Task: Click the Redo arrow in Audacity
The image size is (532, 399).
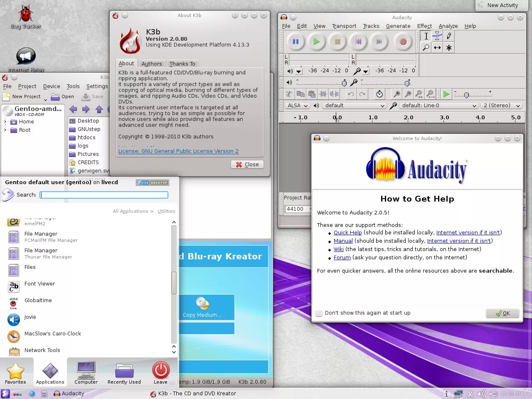Action: [362, 94]
